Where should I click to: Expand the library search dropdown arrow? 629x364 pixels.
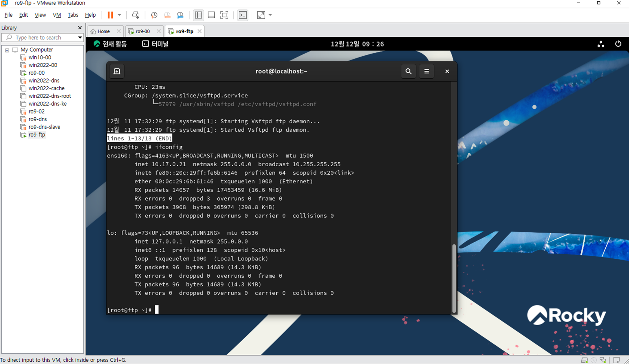(80, 38)
